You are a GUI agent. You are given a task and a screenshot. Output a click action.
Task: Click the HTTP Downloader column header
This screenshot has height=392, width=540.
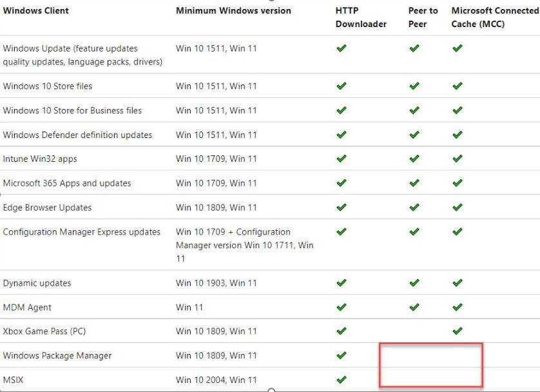tap(361, 17)
